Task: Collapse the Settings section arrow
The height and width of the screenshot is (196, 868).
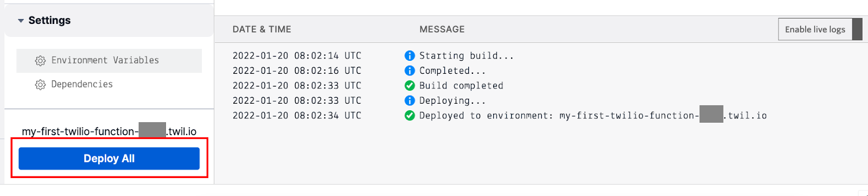Action: [21, 21]
